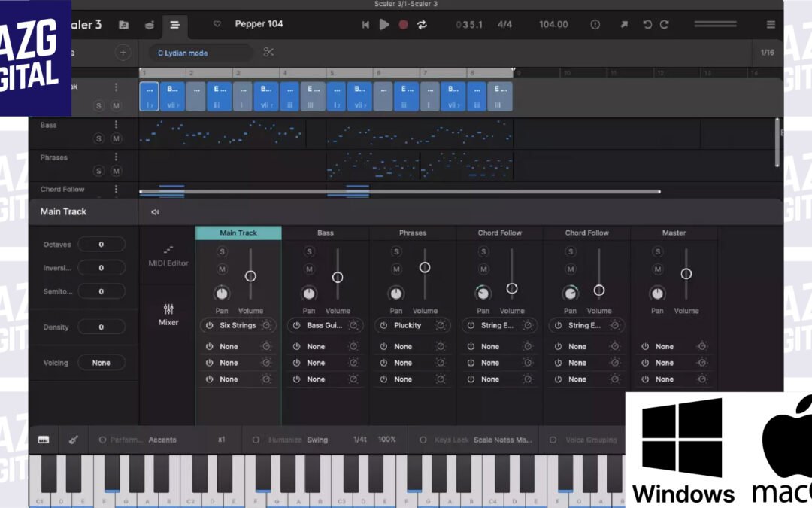Viewport: 812px width, 508px height.
Task: Mute the Bass track in track list
Action: tap(116, 138)
